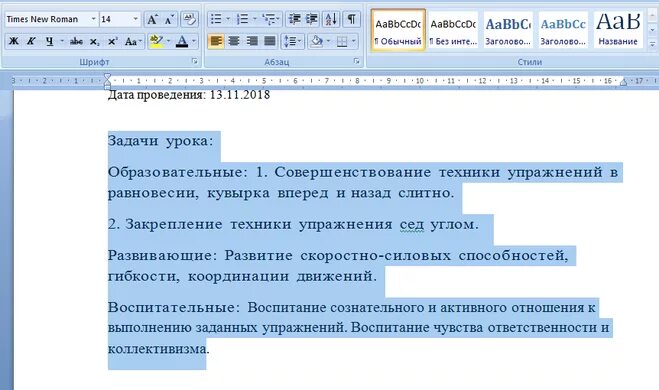659x390 pixels.
Task: Open the Change Case (Aa) menu
Action: point(133,41)
